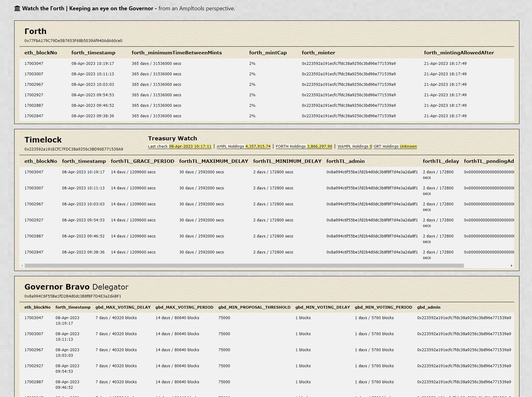Click forth_minter column header in Forth table
The height and width of the screenshot is (397, 532).
click(318, 53)
